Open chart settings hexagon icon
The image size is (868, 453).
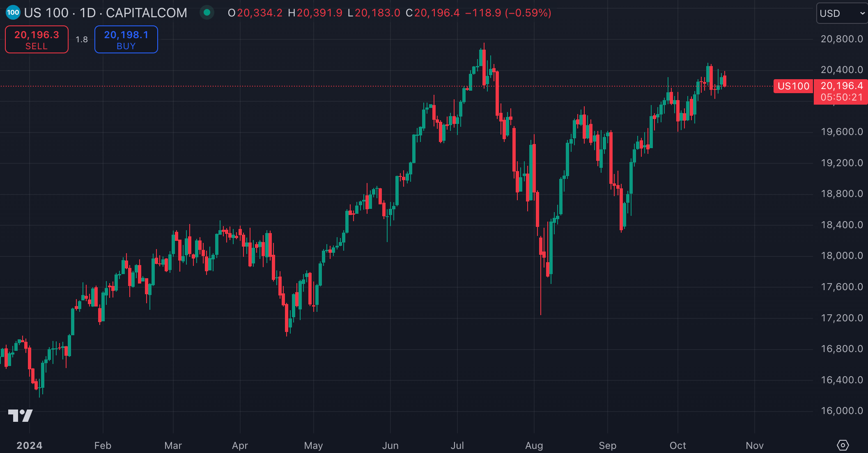[843, 445]
